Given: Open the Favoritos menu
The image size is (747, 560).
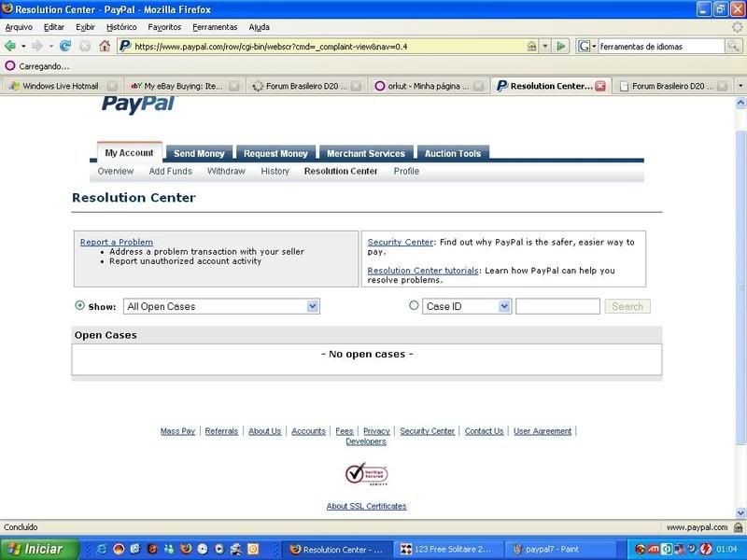Looking at the screenshot, I should tap(164, 27).
